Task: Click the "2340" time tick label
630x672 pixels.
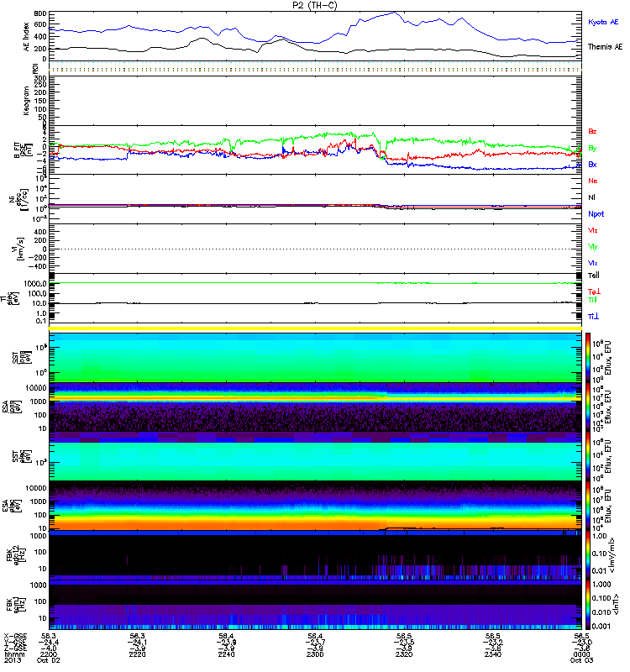Action: (x=493, y=654)
